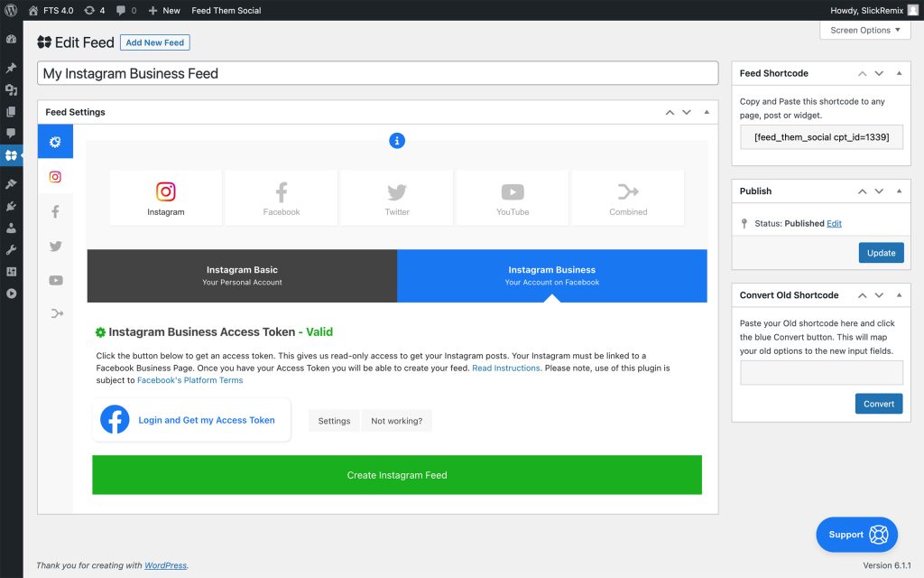Open the Howdy, SlickRemix account menu
The image size is (924, 578).
tap(873, 10)
